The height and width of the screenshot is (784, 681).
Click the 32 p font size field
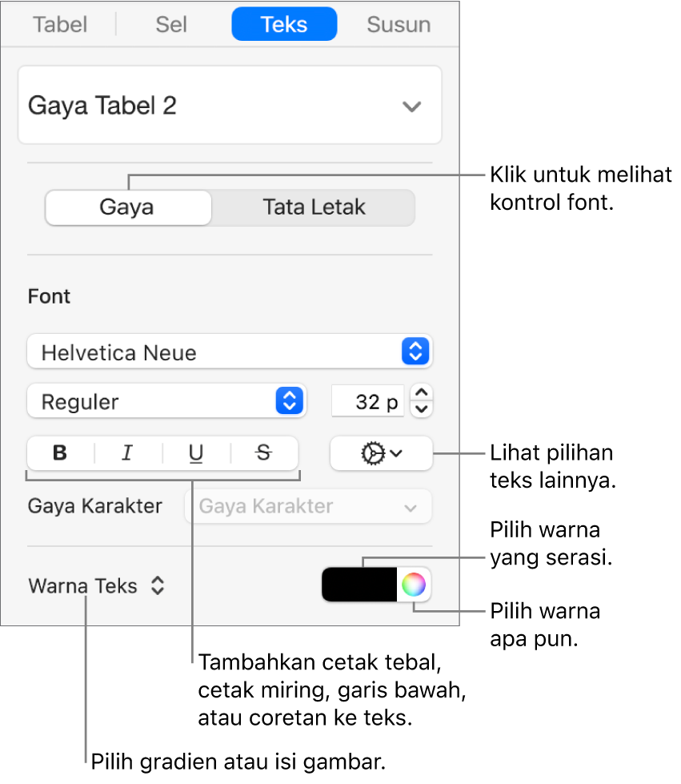367,402
